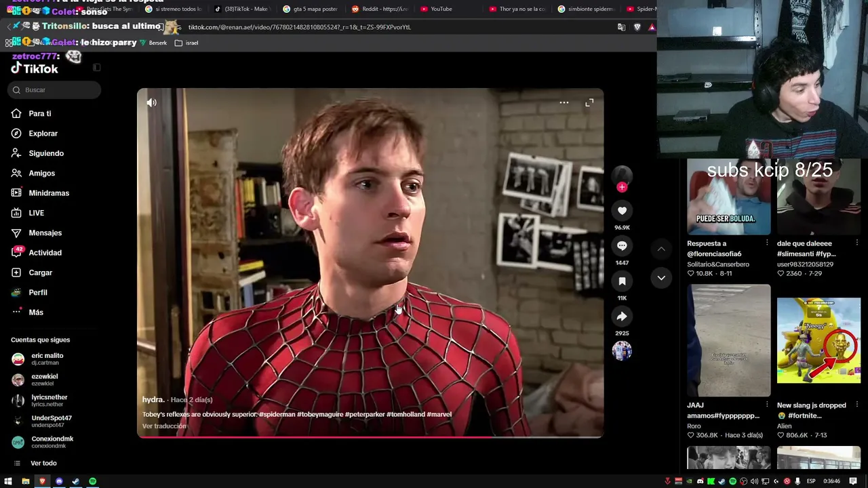Click the #tomholland hashtag
868x488 pixels.
[x=406, y=414]
